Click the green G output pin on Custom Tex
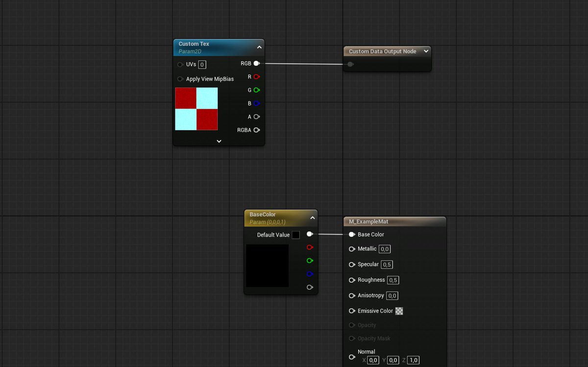588x367 pixels. pos(256,90)
